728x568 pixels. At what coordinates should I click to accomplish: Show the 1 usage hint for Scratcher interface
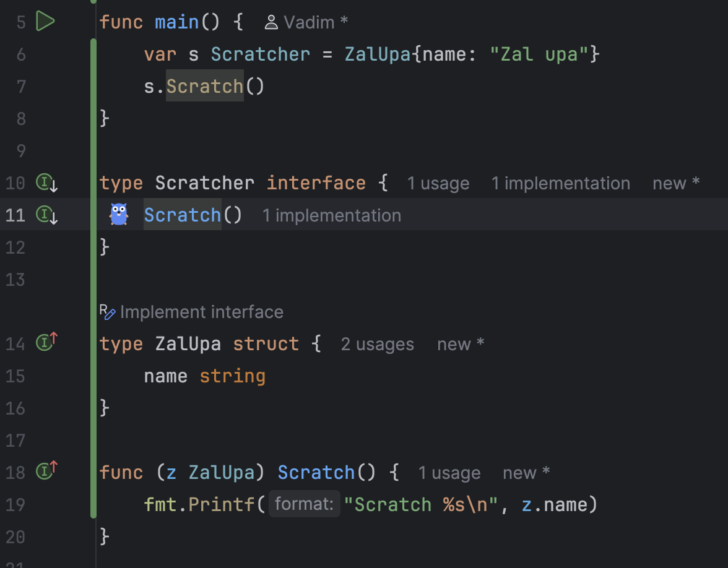pyautogui.click(x=438, y=183)
